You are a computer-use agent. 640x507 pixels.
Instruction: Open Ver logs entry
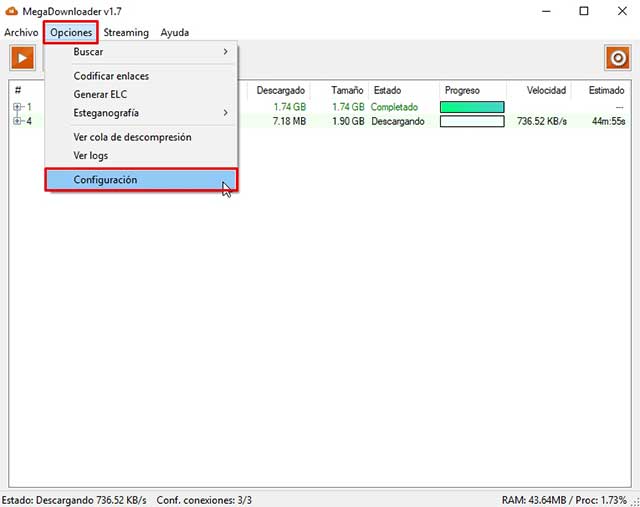[141, 156]
